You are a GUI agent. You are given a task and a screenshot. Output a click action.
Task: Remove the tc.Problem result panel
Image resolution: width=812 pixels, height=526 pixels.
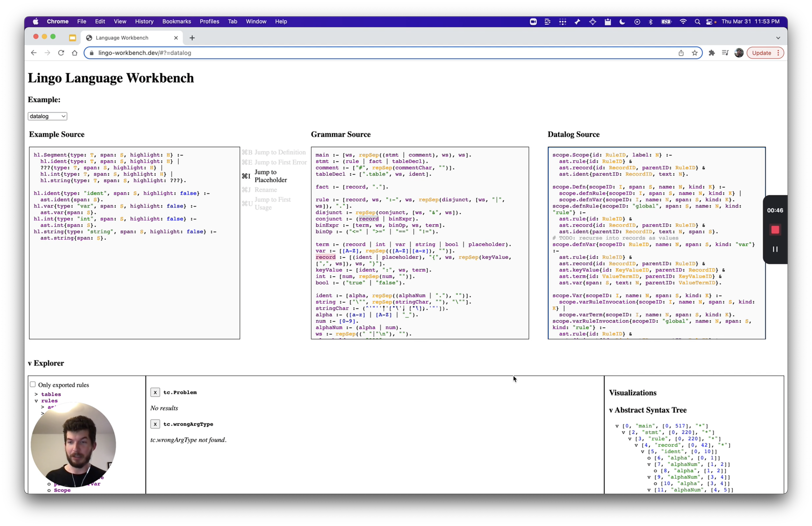[x=155, y=392]
